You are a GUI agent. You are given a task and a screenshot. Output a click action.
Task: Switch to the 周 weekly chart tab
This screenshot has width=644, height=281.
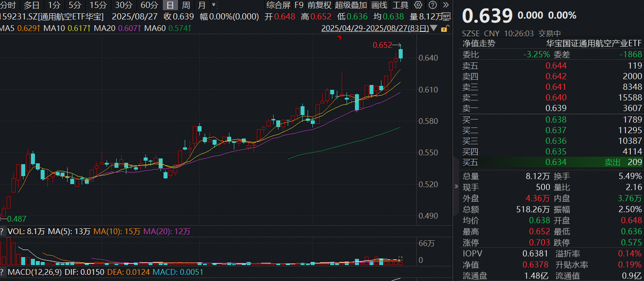click(x=185, y=5)
